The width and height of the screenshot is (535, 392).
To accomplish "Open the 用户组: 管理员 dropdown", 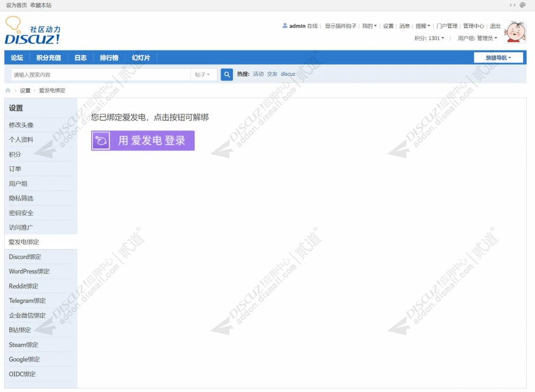I will [477, 38].
